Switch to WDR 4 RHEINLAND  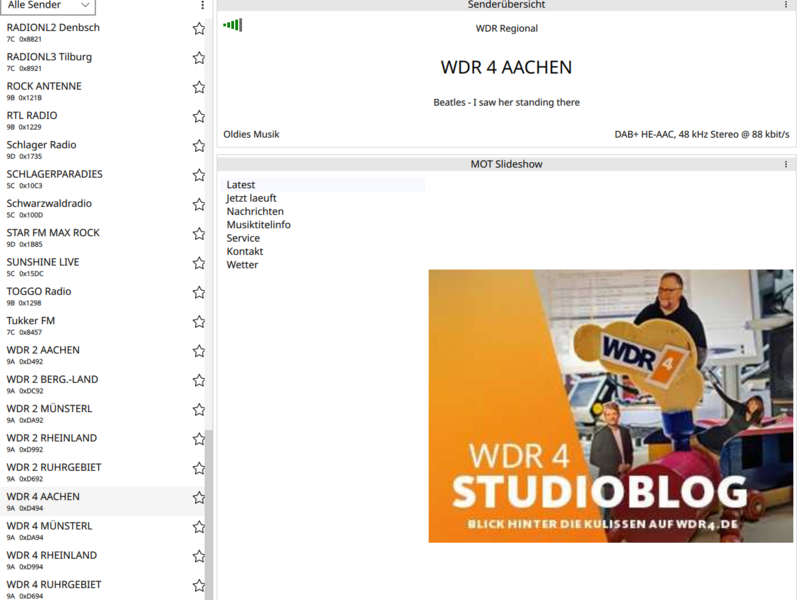pos(102,560)
